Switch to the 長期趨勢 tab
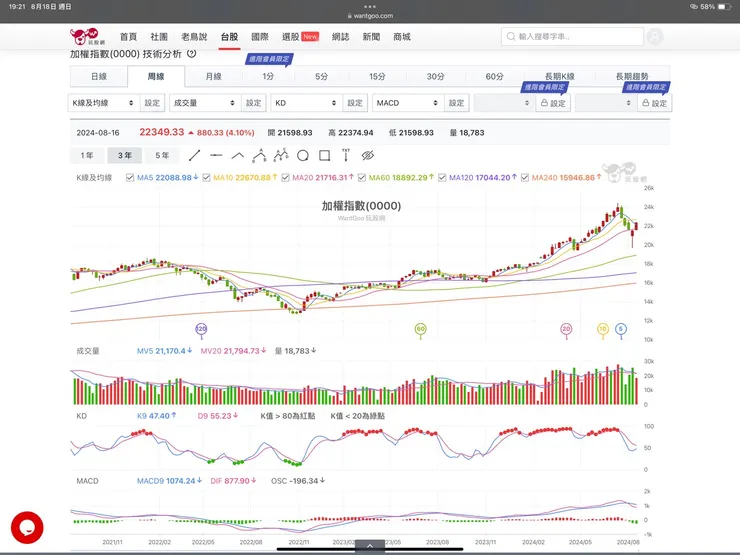Image resolution: width=740 pixels, height=555 pixels. tap(632, 76)
